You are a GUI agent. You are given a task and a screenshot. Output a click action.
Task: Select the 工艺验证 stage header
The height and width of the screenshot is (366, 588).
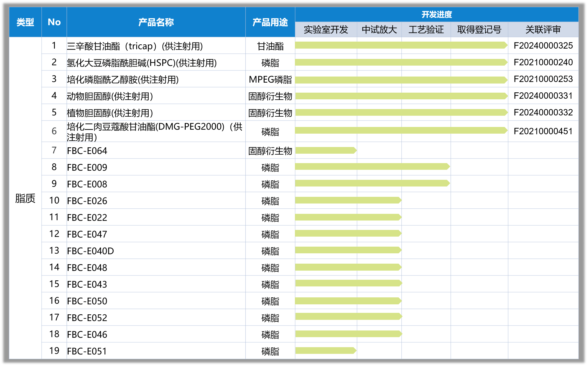pyautogui.click(x=426, y=29)
